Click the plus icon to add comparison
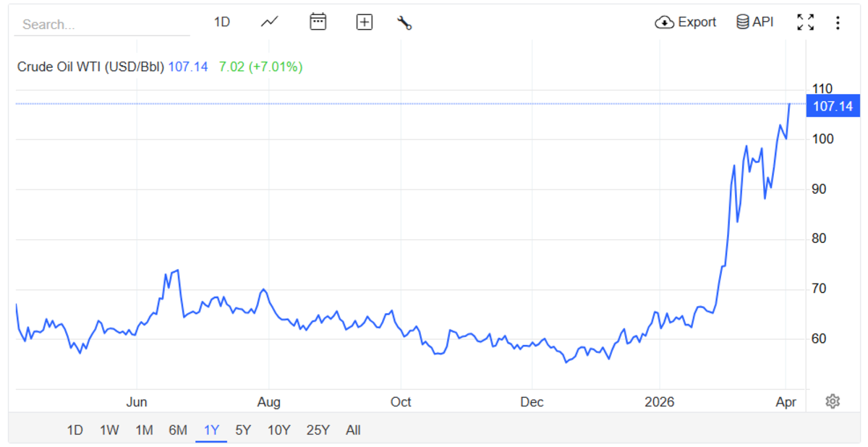The image size is (868, 447). point(365,22)
